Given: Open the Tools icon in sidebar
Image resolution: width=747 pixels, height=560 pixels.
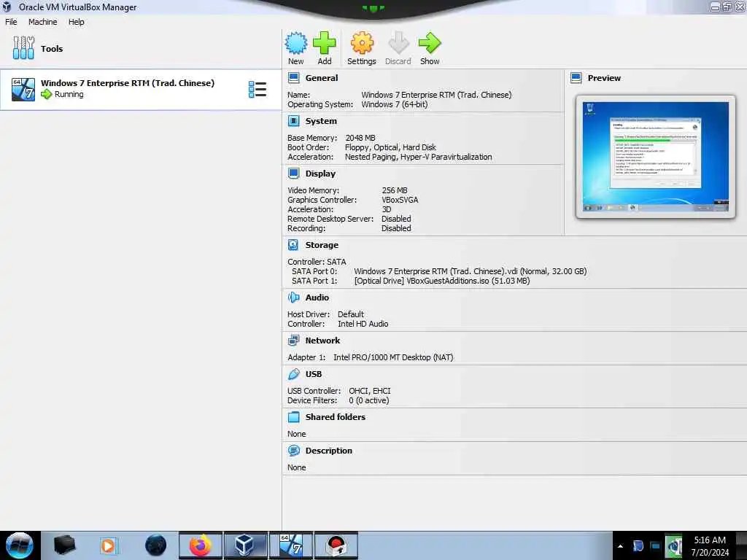Looking at the screenshot, I should tap(23, 48).
